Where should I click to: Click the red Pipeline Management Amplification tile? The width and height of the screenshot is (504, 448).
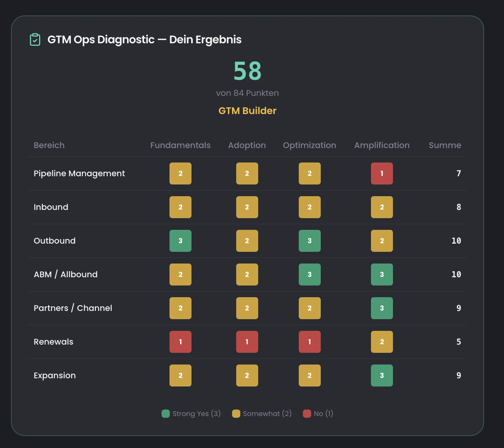[x=382, y=173]
